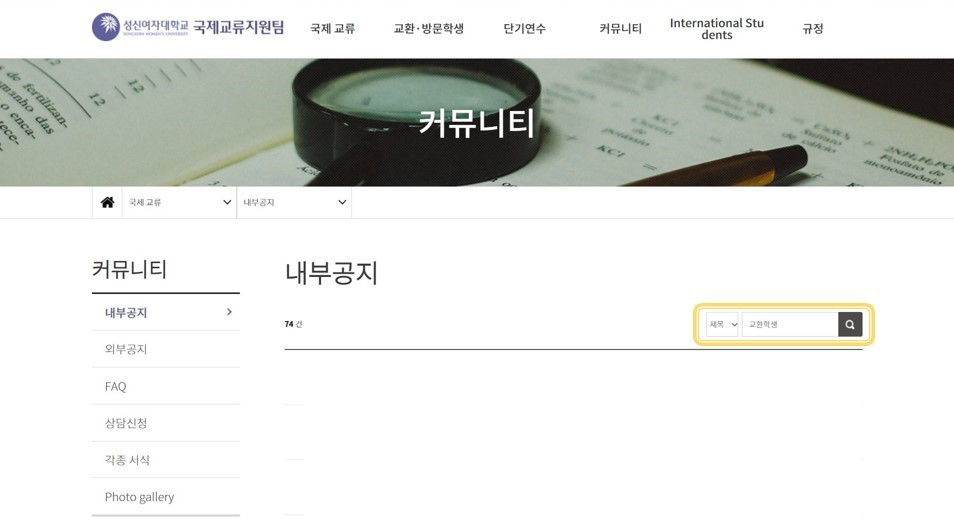This screenshot has height=530, width=954.
Task: Click the home icon in breadcrumb bar
Action: (x=107, y=203)
